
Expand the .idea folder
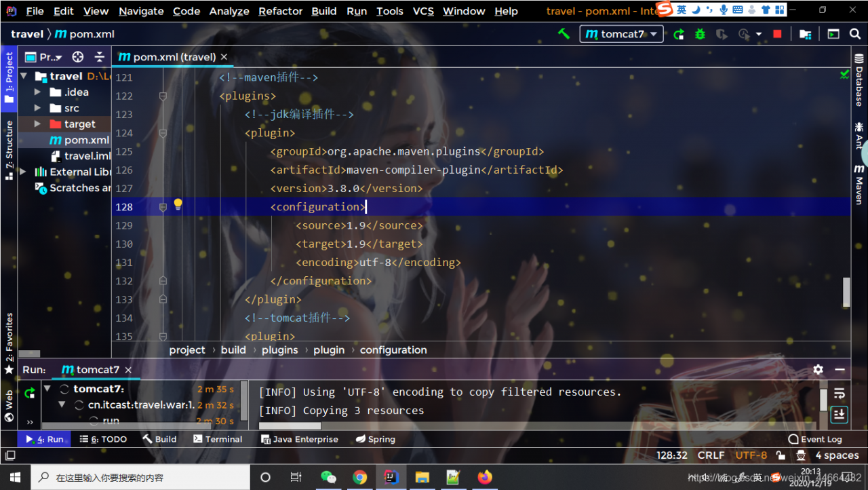click(37, 92)
